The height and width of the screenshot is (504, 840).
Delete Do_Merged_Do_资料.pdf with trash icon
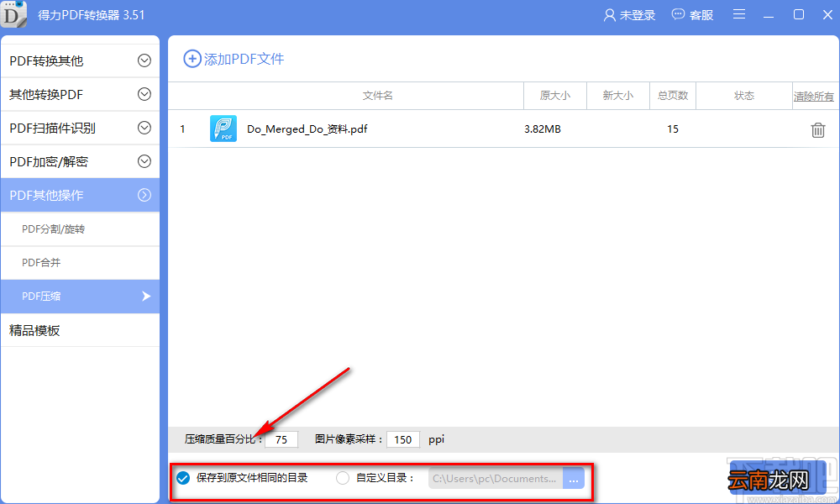click(817, 129)
